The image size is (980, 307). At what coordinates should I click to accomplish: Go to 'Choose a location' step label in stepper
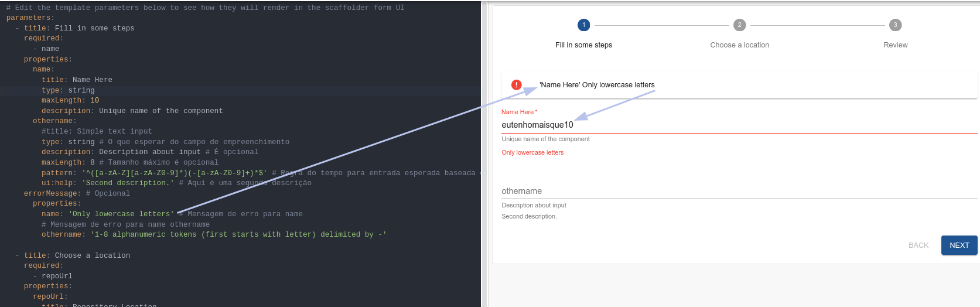pyautogui.click(x=739, y=45)
